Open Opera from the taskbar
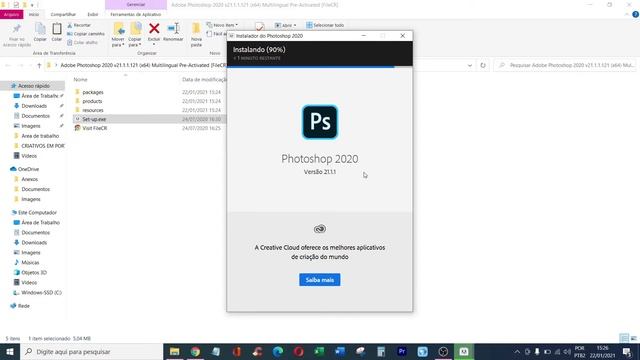 coord(299,351)
